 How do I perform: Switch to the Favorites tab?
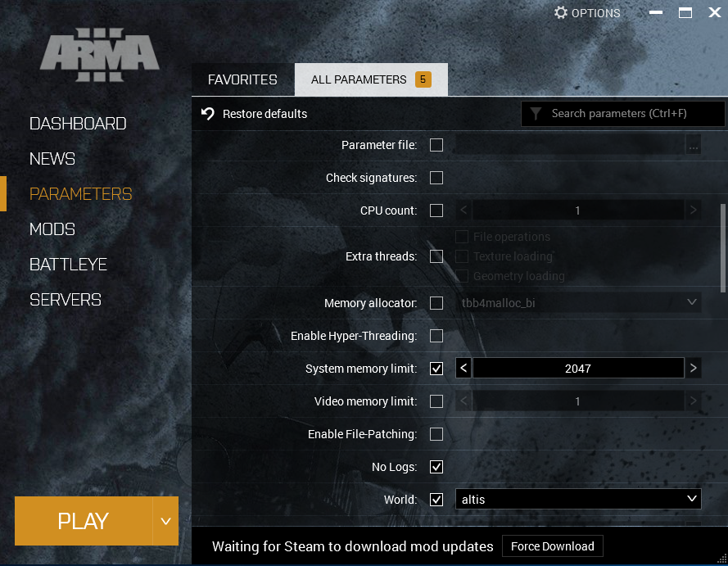[x=243, y=79]
